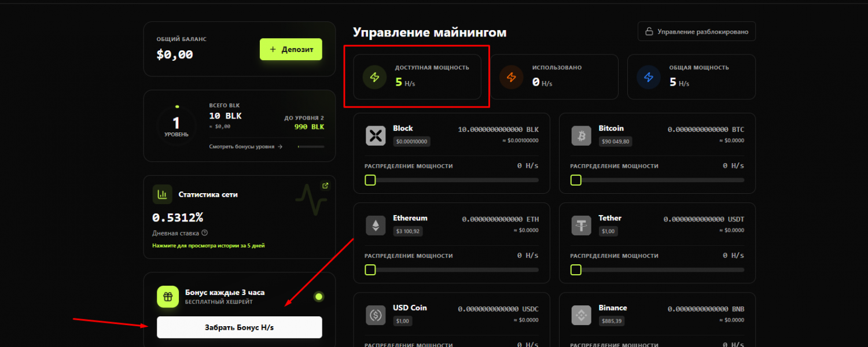This screenshot has height=347, width=868.
Task: Enable the Block power distribution checkbox
Action: [370, 180]
